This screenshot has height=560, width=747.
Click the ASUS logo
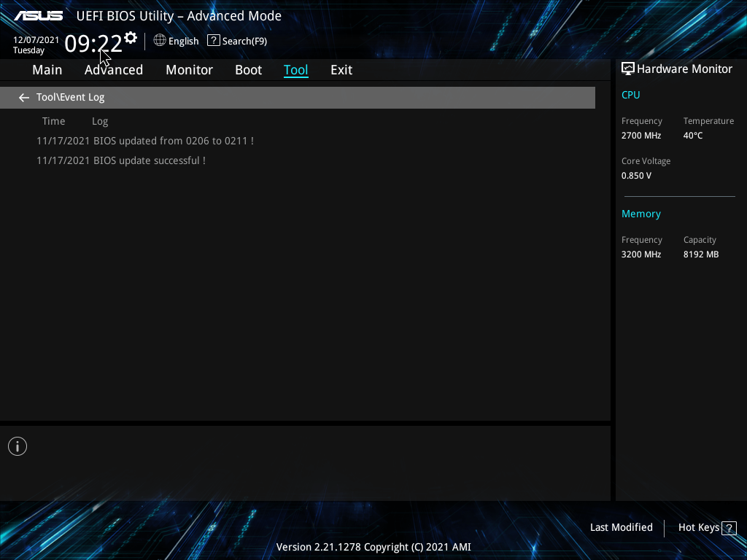coord(38,16)
